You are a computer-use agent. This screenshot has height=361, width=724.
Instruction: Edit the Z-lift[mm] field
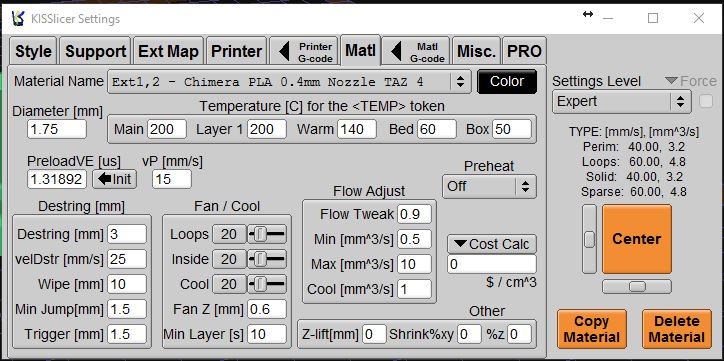point(374,334)
